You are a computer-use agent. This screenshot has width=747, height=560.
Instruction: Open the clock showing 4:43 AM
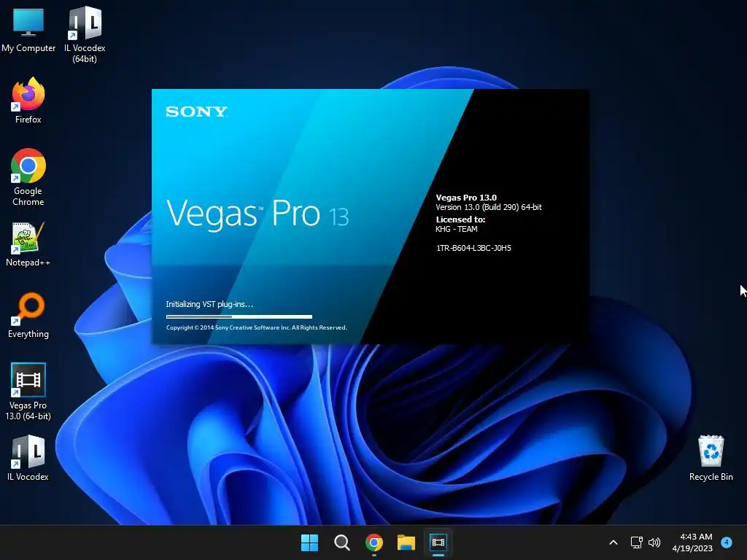click(692, 542)
